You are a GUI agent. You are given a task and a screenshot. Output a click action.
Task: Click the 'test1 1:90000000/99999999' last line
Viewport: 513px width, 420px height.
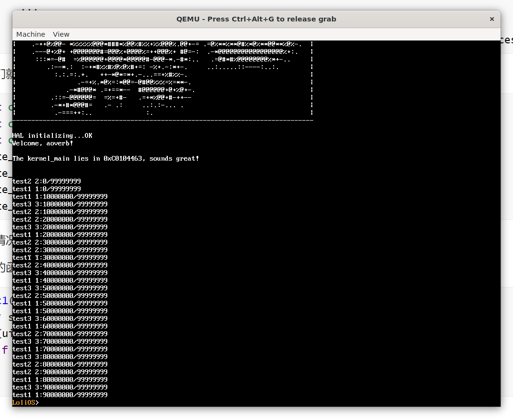click(x=60, y=395)
